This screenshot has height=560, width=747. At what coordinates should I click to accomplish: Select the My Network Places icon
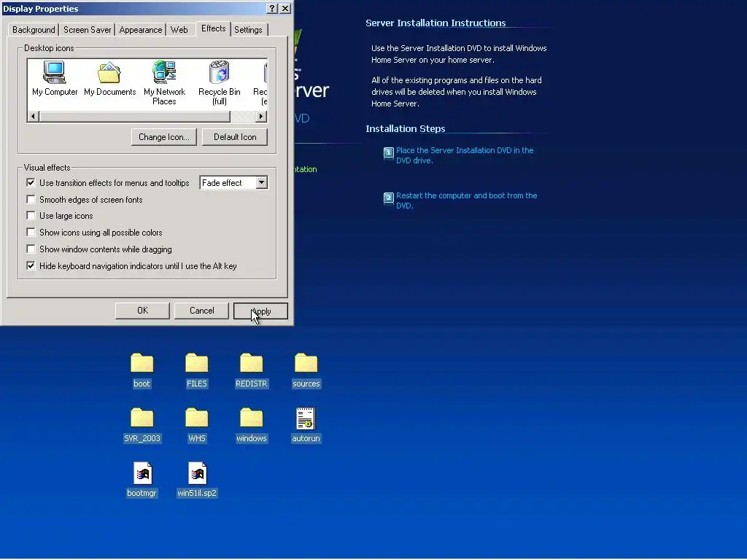pyautogui.click(x=164, y=83)
